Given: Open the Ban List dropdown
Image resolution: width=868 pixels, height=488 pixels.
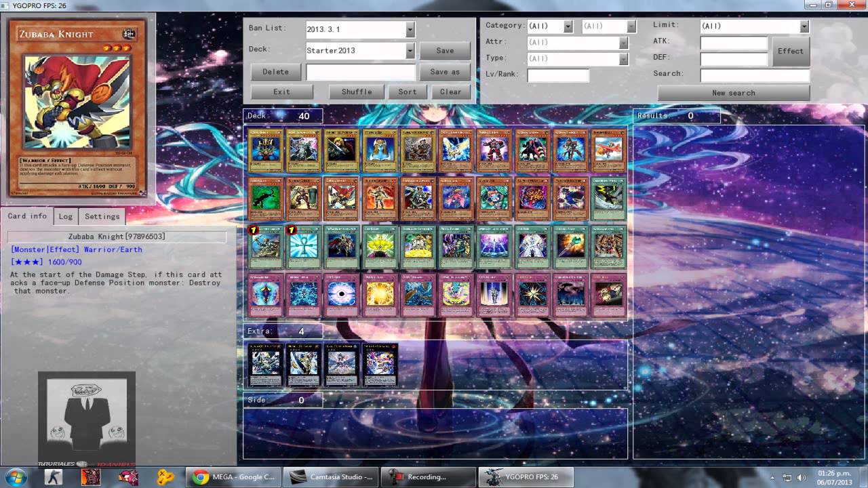Looking at the screenshot, I should tap(410, 29).
